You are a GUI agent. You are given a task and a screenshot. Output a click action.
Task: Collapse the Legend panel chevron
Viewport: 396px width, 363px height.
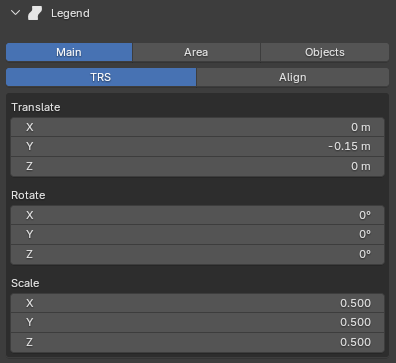pyautogui.click(x=15, y=13)
